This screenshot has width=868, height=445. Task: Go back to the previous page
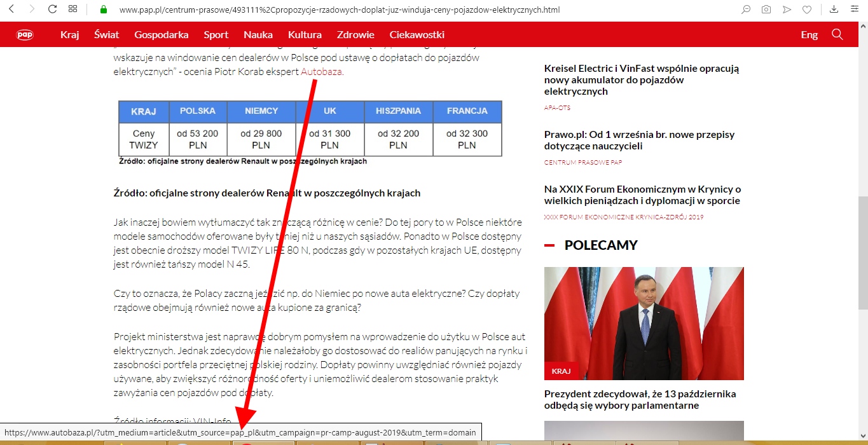pos(11,10)
